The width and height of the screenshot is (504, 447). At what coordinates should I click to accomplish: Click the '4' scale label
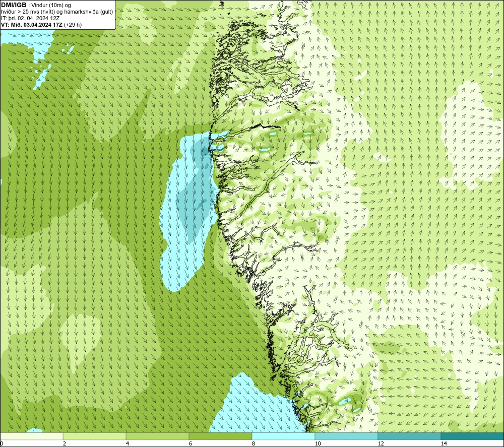click(128, 443)
